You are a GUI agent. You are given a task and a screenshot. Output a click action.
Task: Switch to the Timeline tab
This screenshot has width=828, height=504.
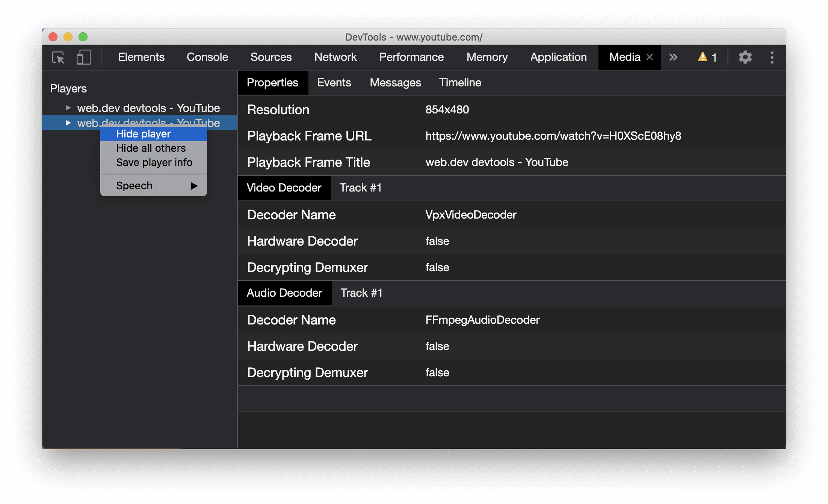pos(460,83)
